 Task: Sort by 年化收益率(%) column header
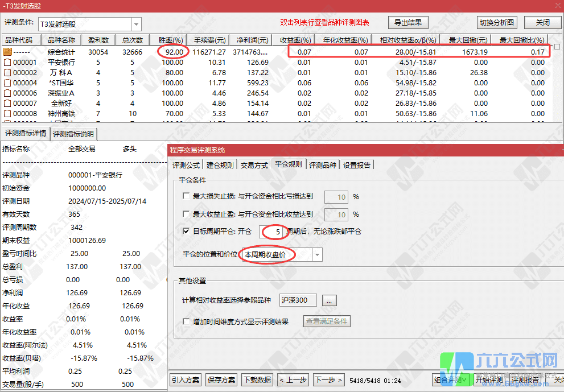(344, 40)
